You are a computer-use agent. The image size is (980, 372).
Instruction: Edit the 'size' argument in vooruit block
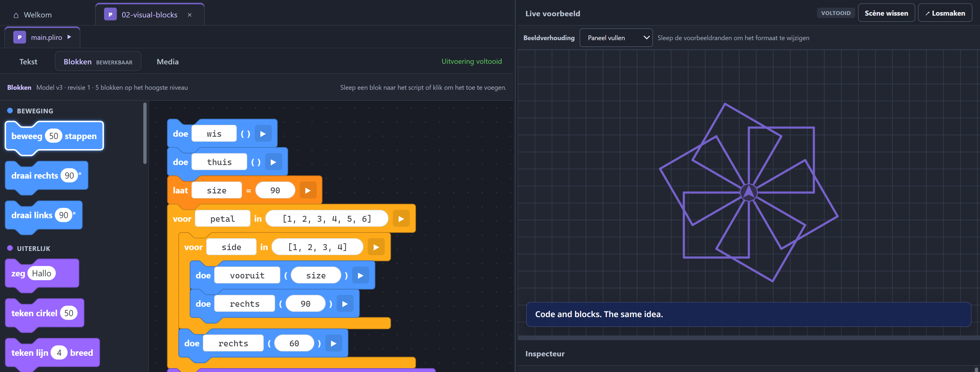[316, 275]
